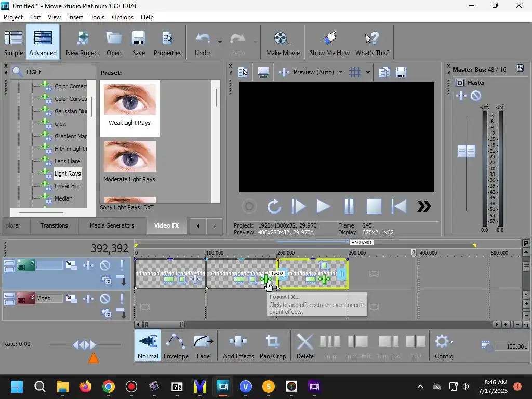Mute video track 2
The image size is (532, 399).
[x=105, y=265]
